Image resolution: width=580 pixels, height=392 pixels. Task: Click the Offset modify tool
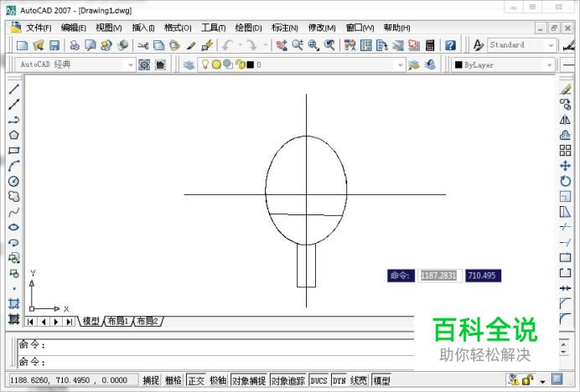[x=565, y=135]
